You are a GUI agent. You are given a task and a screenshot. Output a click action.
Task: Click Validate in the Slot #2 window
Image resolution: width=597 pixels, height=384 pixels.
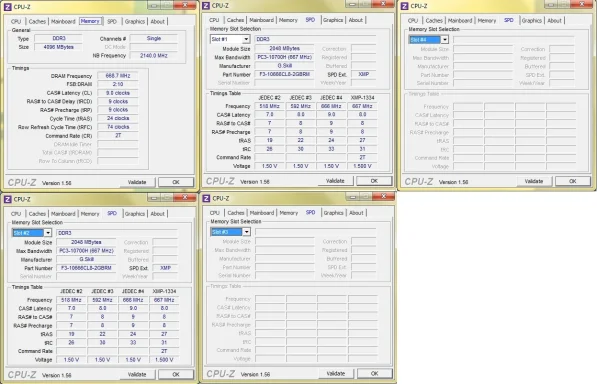137,374
